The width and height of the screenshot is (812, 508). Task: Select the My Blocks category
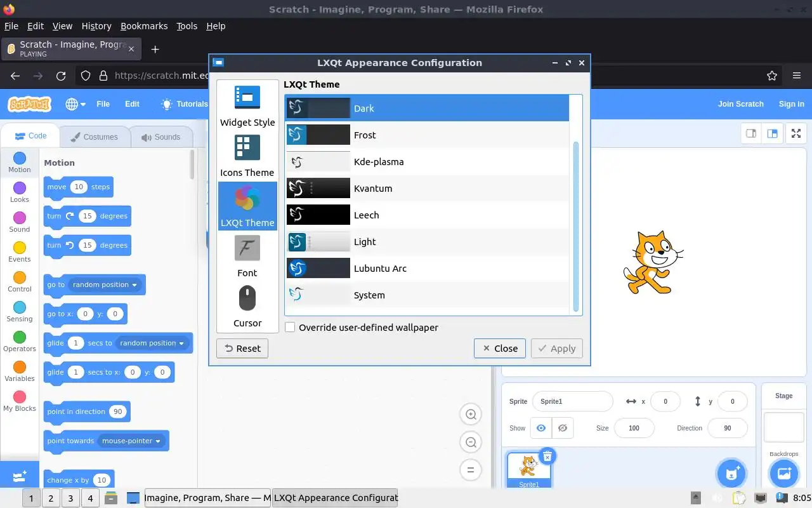(20, 401)
